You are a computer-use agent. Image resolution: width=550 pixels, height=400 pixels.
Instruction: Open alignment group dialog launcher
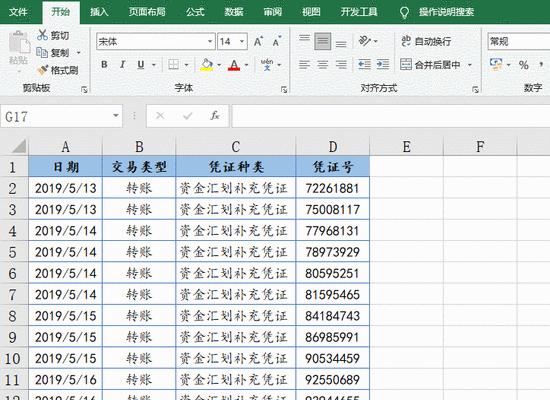475,90
